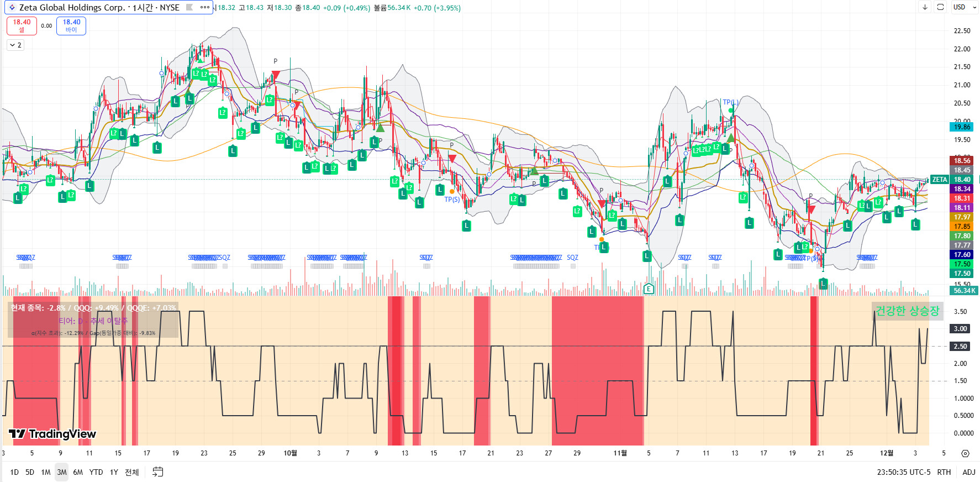This screenshot has height=482, width=980.
Task: Select the 1Y time range
Action: (114, 472)
